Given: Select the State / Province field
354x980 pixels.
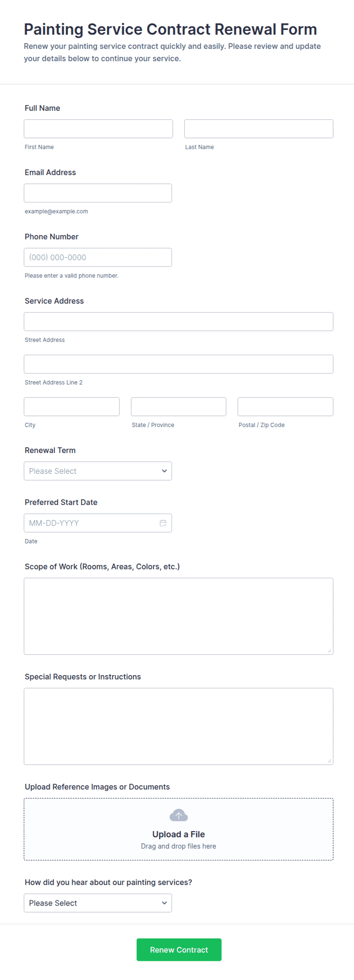Looking at the screenshot, I should [179, 406].
